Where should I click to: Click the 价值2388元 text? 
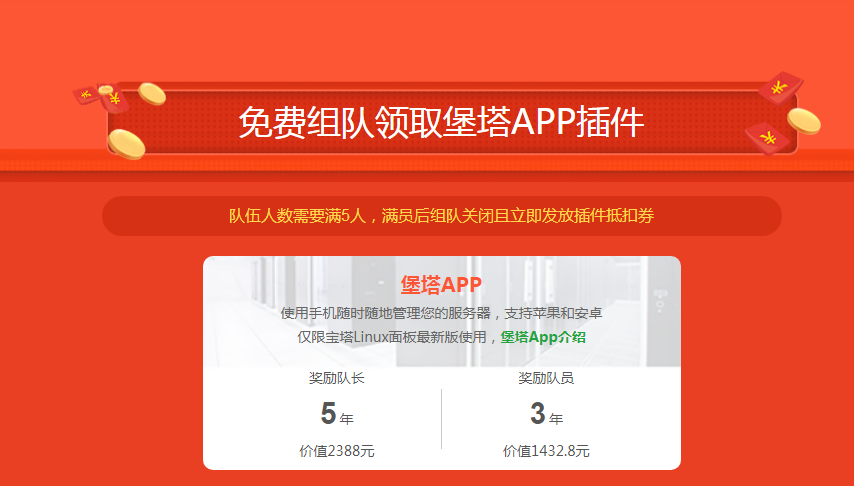[x=336, y=451]
